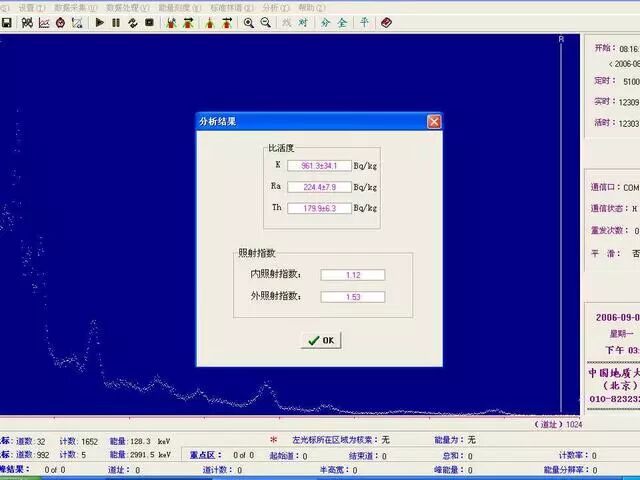Open the 设置 menu
Image resolution: width=640 pixels, height=480 pixels.
pyautogui.click(x=32, y=8)
